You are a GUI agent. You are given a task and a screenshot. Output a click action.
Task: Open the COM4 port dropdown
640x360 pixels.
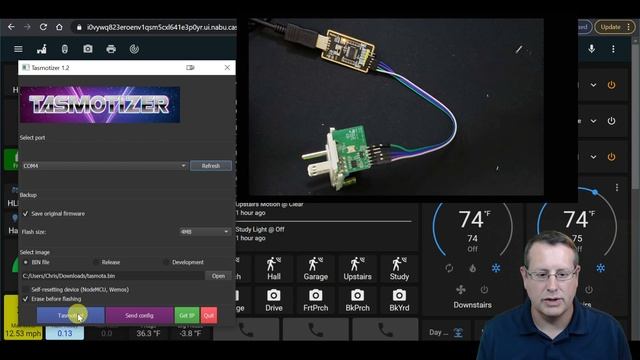tap(104, 166)
